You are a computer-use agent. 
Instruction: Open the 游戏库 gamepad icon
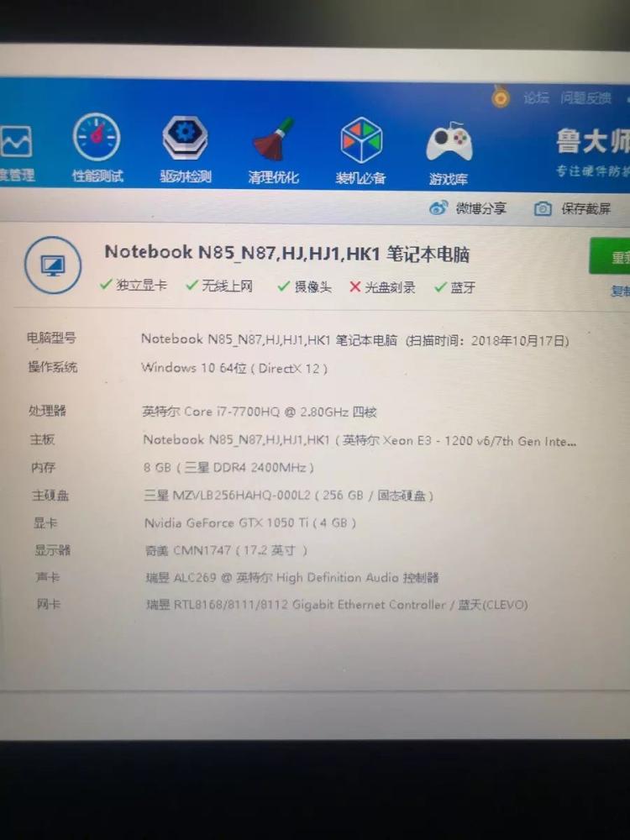pos(449,142)
